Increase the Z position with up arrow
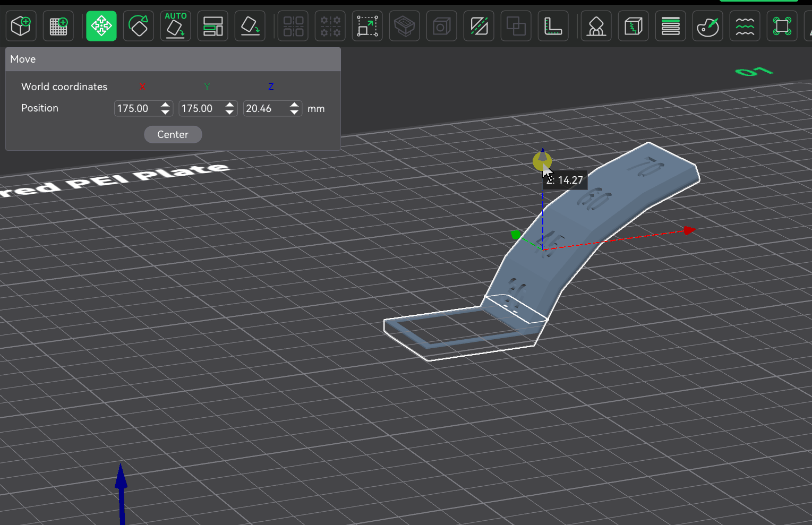The image size is (812, 525). click(294, 105)
